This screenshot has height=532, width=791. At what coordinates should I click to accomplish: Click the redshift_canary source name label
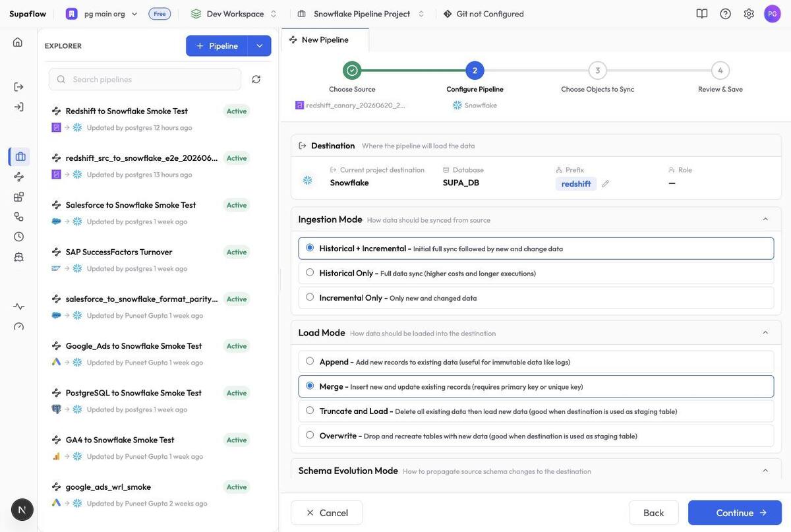(x=356, y=105)
